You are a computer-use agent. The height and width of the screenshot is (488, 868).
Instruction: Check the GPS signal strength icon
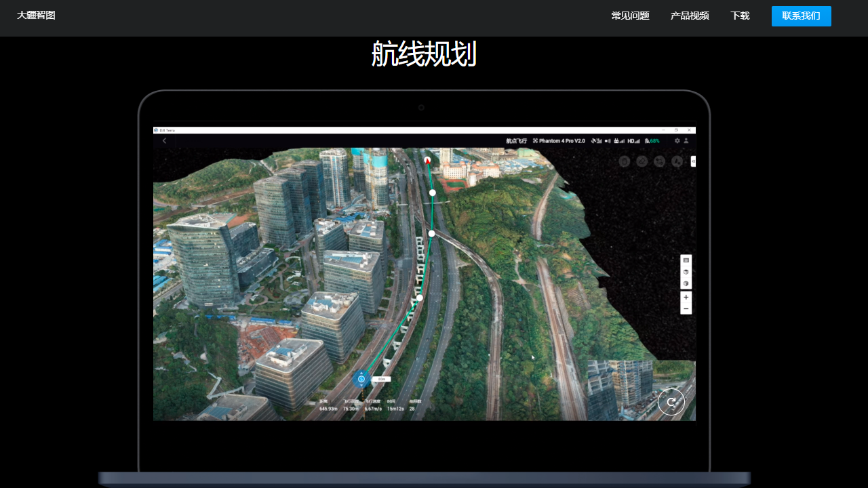(595, 141)
